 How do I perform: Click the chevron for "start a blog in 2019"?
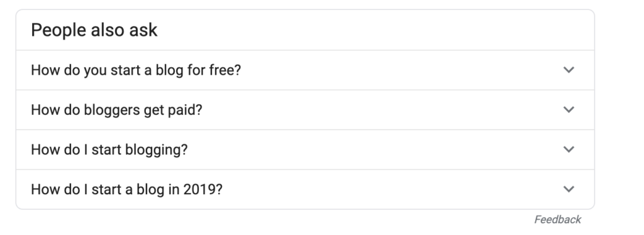[569, 189]
